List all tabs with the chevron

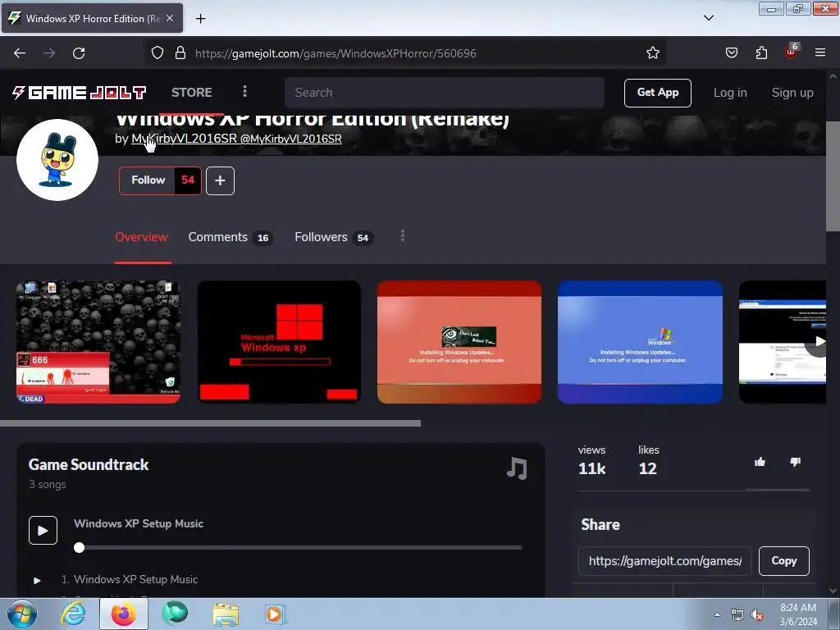[708, 18]
